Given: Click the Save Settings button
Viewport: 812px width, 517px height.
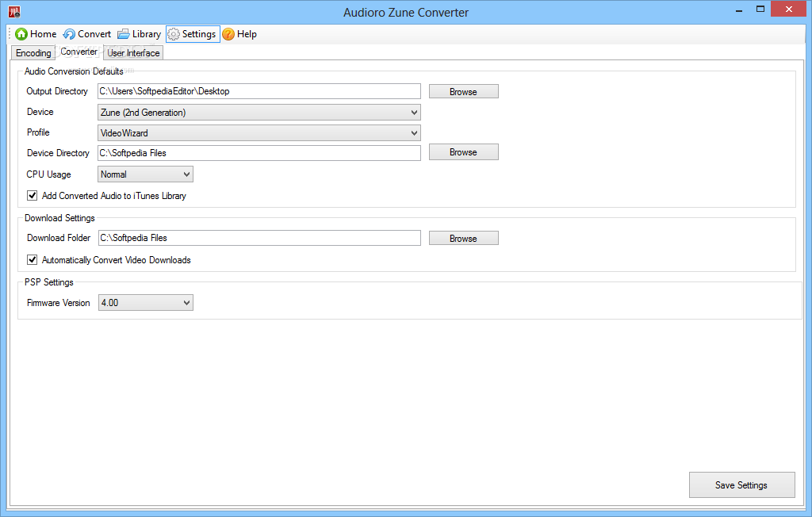Looking at the screenshot, I should pos(741,484).
